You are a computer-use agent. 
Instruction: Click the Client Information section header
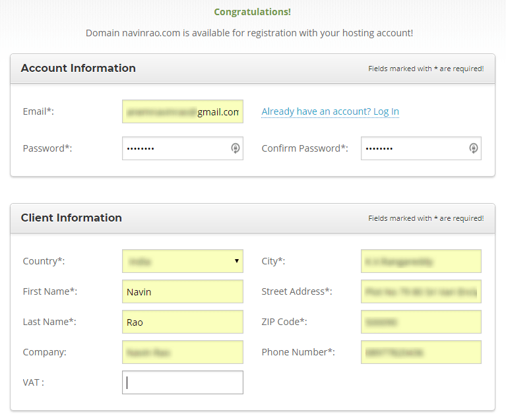click(x=71, y=218)
